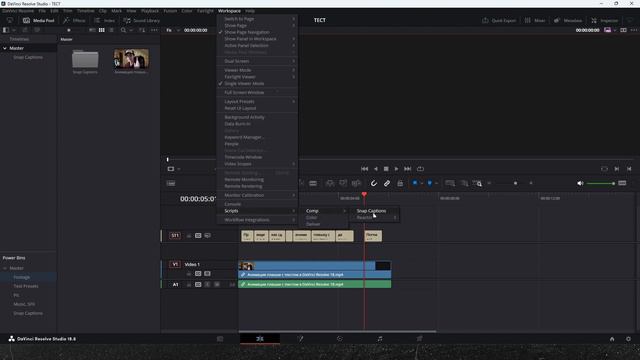Toggle the bin list sidebar icon
This screenshot has height=360, width=640.
pos(6,30)
